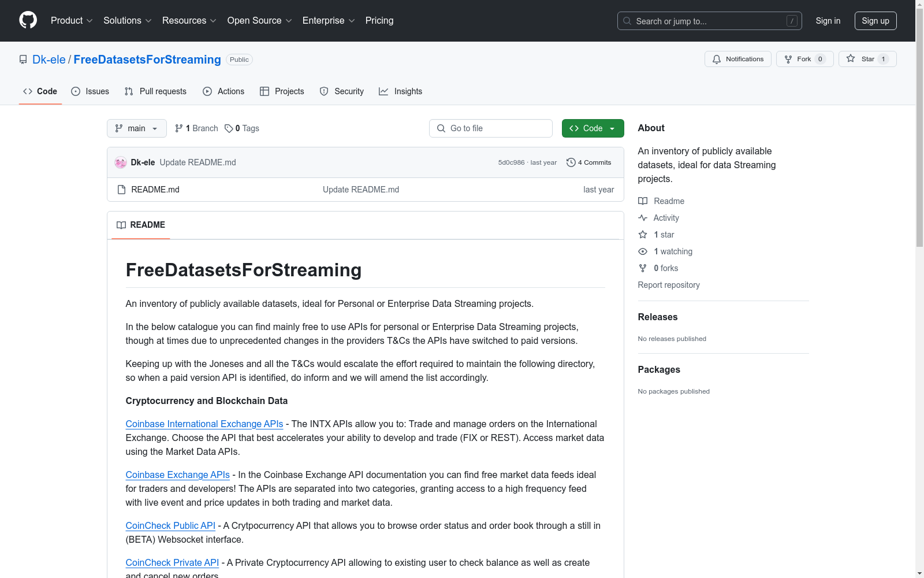Click the Go to file input
This screenshot has width=924, height=578.
click(491, 128)
